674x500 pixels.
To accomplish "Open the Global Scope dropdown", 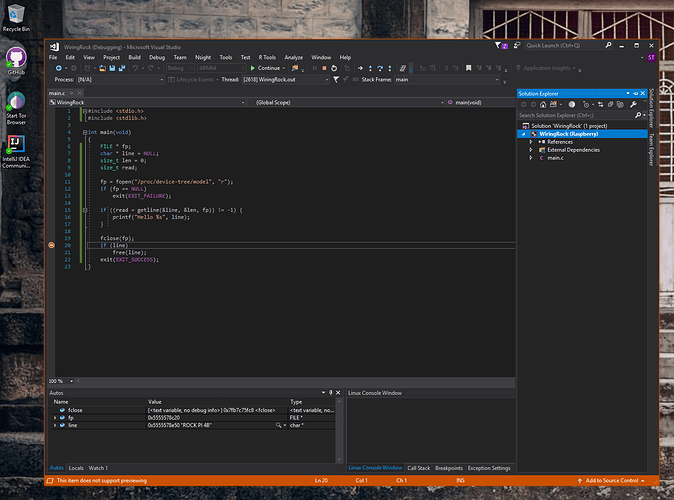I will [x=442, y=102].
